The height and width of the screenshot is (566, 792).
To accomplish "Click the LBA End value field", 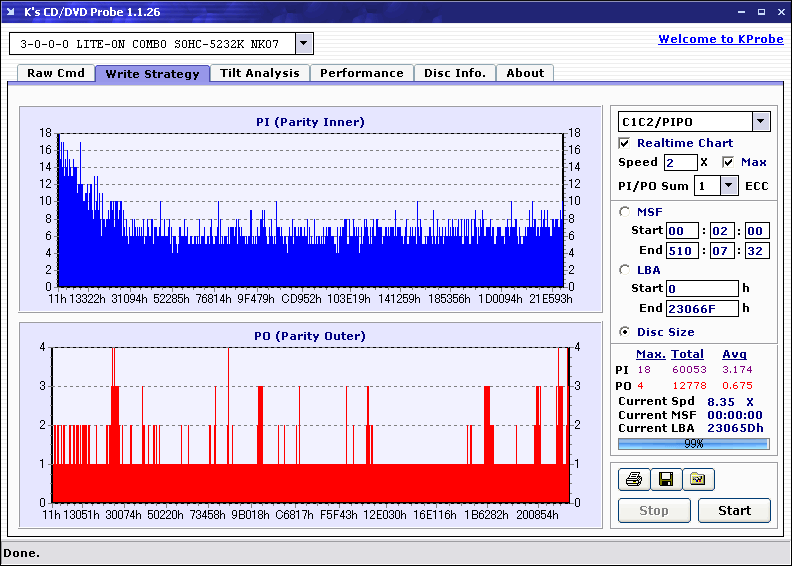I will tap(705, 308).
